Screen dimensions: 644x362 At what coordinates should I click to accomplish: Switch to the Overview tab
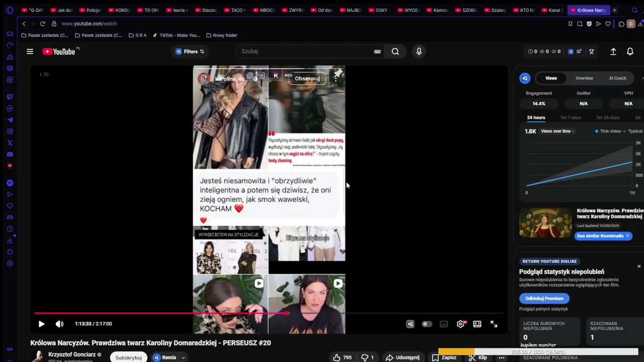point(584,78)
